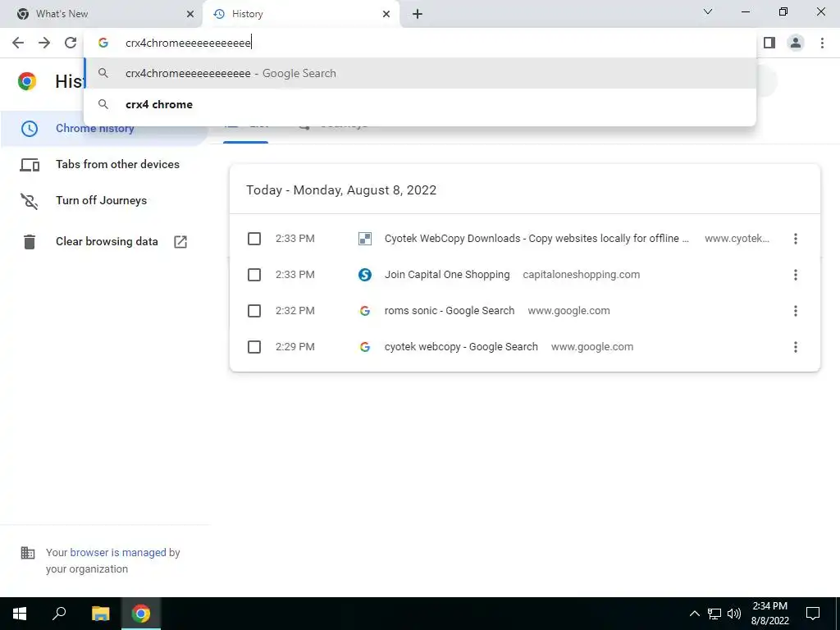The width and height of the screenshot is (840, 630).
Task: Open the taskbar clock and date
Action: (x=769, y=614)
